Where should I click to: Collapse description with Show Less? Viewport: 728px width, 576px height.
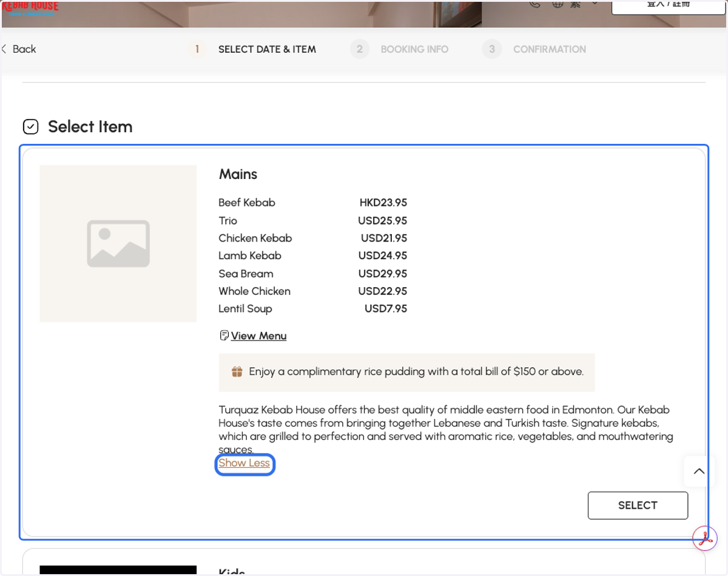click(x=244, y=463)
